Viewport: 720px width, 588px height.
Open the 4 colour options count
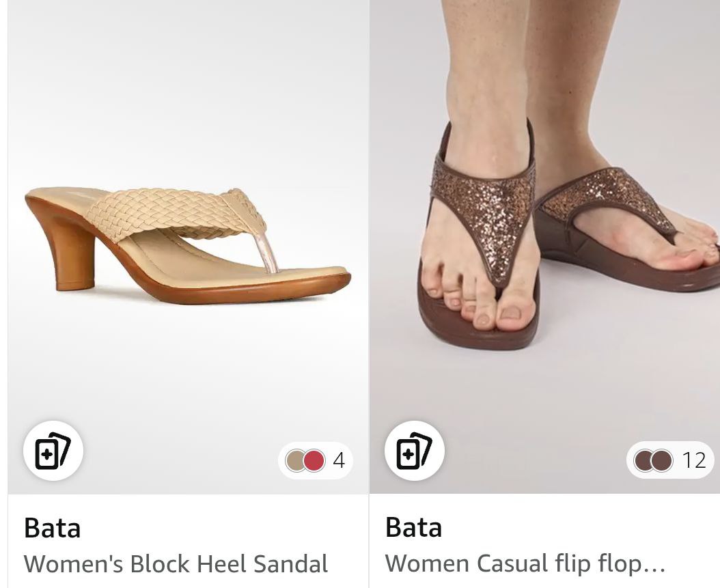tap(339, 461)
